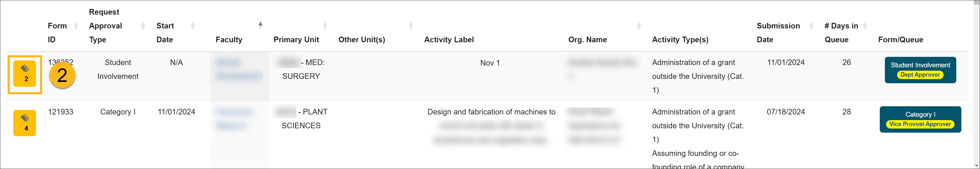
Task: Toggle sort order on # Days in Queue column
Action: point(866,26)
